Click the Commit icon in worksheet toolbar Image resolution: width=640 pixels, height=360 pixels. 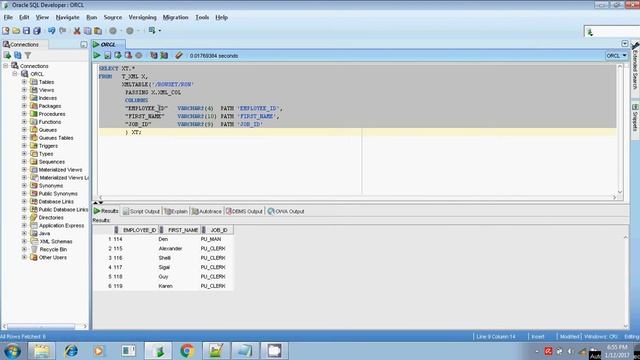point(118,56)
